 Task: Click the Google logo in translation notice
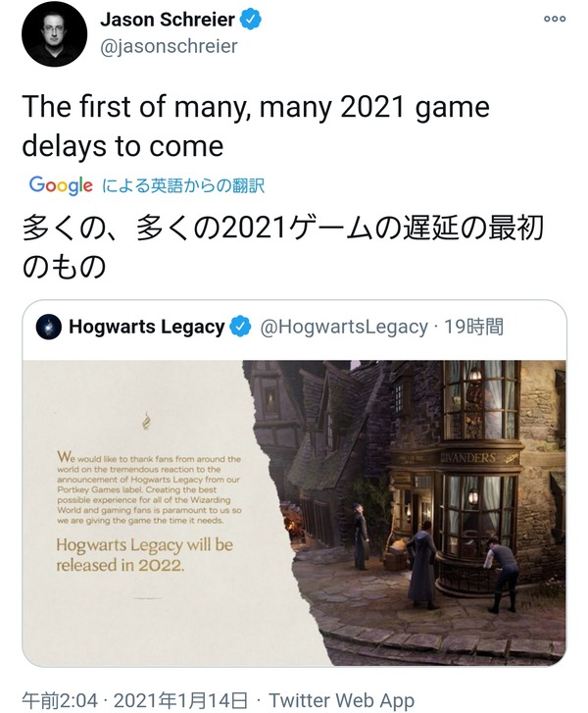pos(61,185)
